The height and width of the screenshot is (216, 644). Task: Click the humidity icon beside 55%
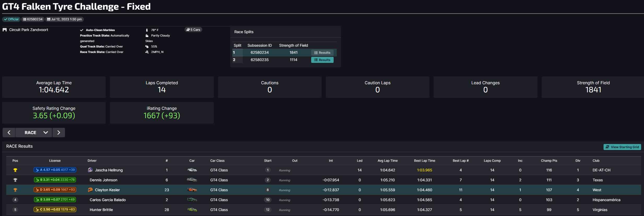[147, 46]
